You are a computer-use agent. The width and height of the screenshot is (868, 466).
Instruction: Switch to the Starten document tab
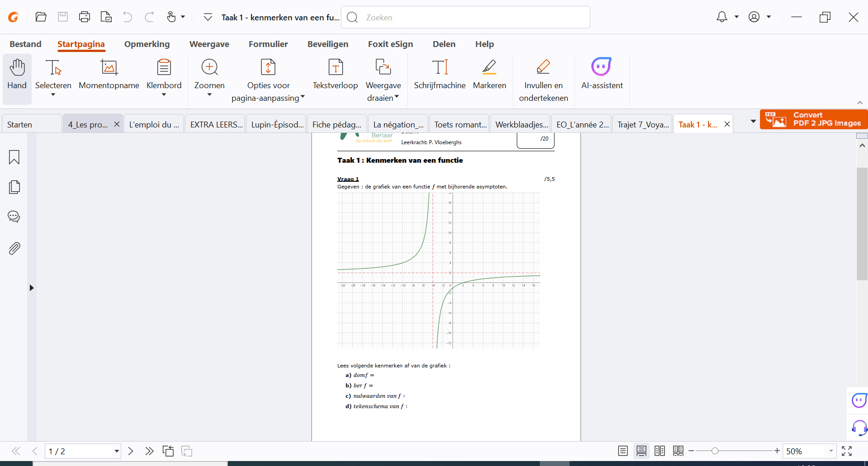(32, 124)
